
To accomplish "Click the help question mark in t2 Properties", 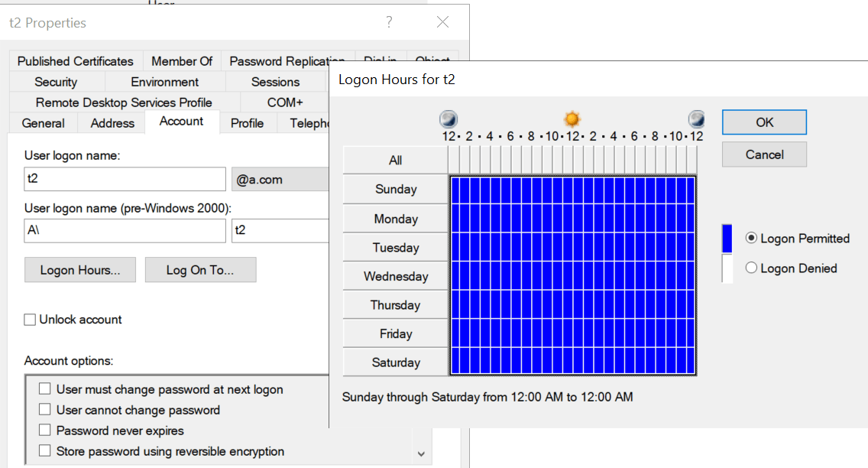I will coord(389,22).
